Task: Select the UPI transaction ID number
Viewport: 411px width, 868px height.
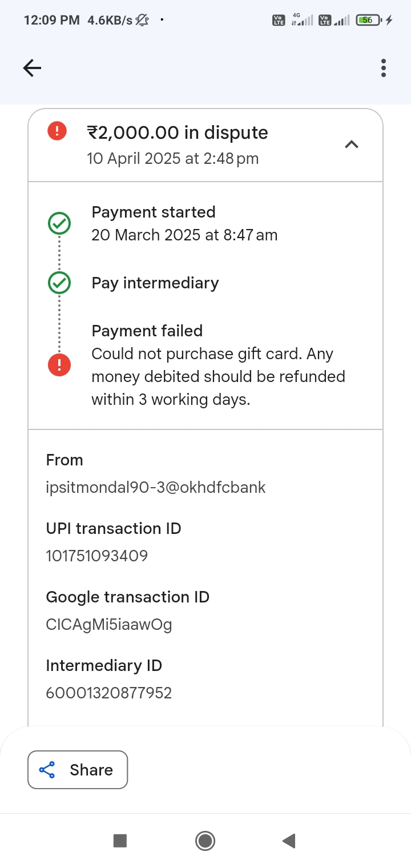Action: [x=97, y=556]
